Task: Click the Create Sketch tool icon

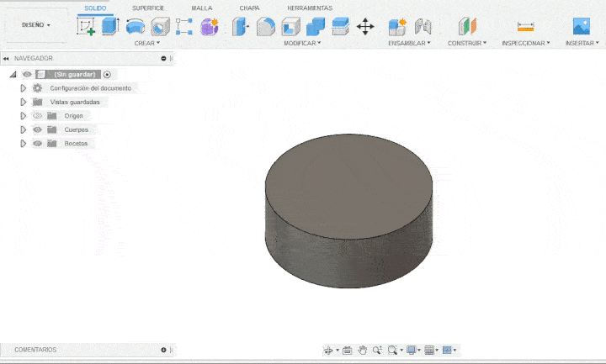Action: pos(86,27)
